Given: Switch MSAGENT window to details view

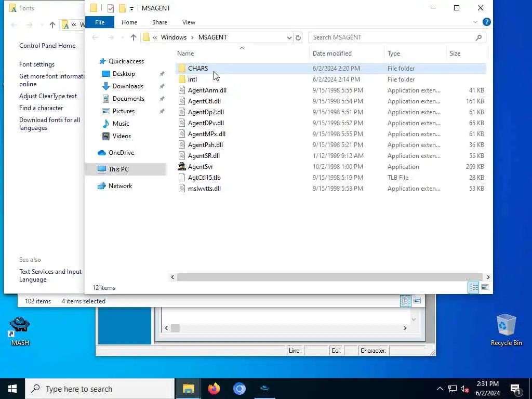Looking at the screenshot, I should pos(474,287).
